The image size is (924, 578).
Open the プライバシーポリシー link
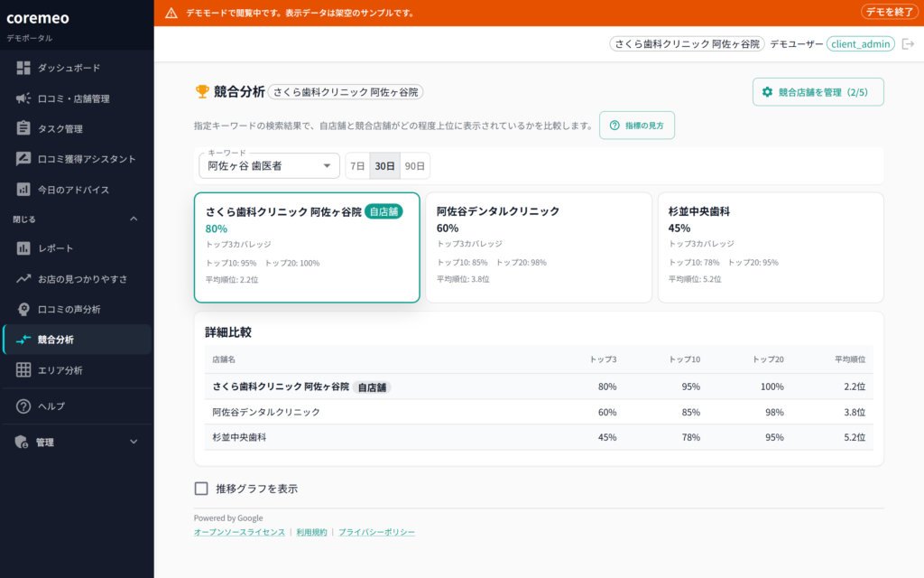pos(376,532)
